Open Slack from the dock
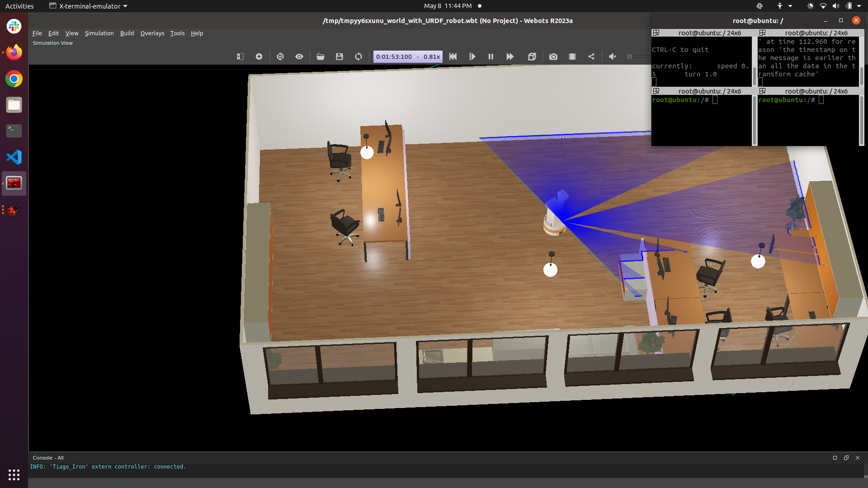Viewport: 868px width, 488px height. point(14,26)
